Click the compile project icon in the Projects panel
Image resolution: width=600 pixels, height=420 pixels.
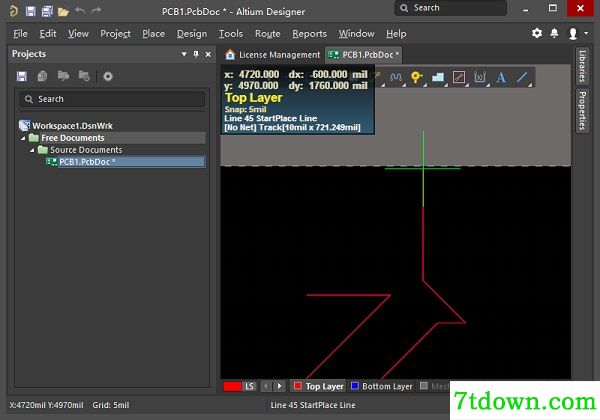click(42, 77)
